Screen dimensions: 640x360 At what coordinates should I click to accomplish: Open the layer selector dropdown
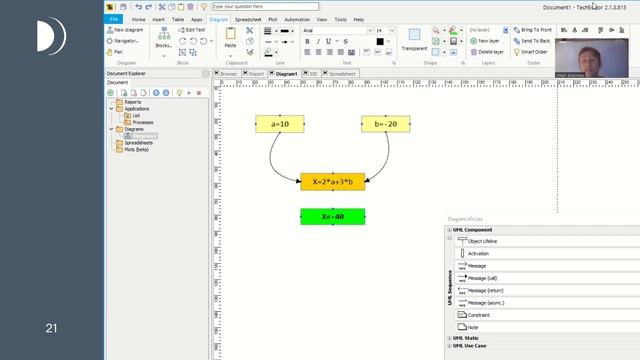[505, 30]
